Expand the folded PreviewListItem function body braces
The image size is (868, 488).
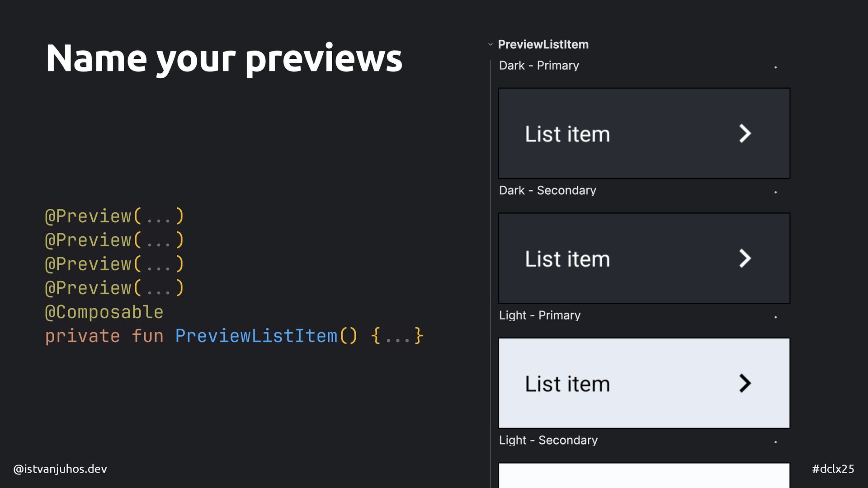click(x=397, y=336)
